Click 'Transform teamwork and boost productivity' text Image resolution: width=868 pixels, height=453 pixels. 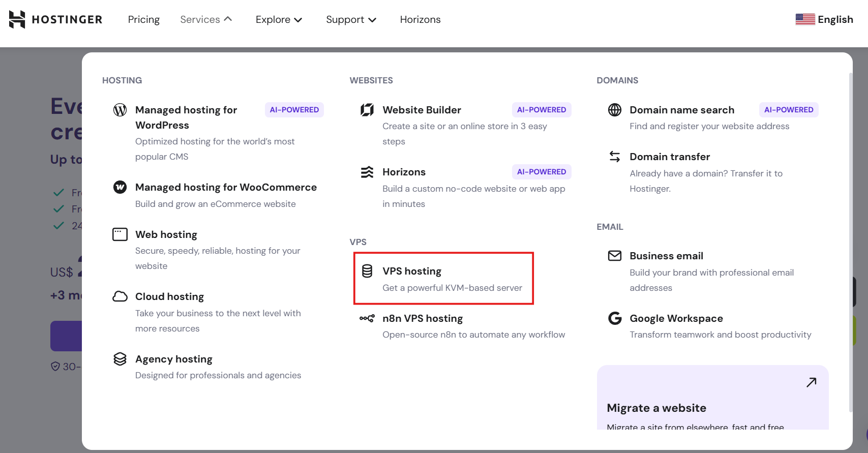click(721, 335)
